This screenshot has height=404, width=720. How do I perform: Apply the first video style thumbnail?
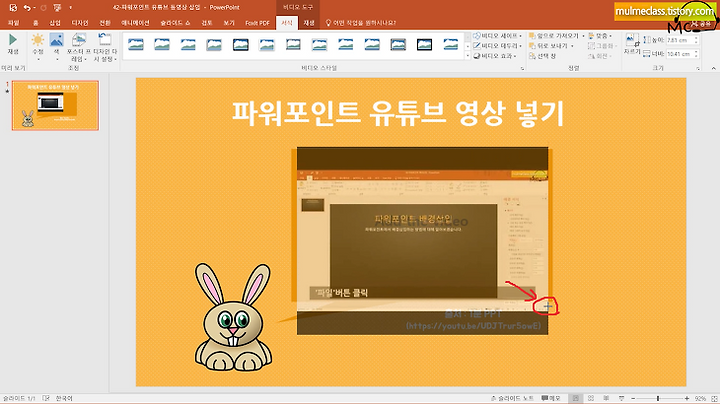(x=135, y=45)
